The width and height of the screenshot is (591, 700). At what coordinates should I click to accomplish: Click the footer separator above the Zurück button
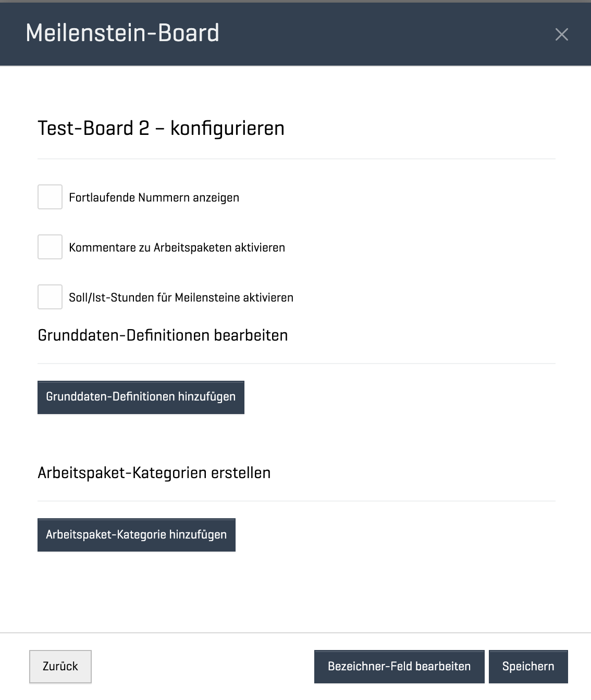(x=295, y=633)
